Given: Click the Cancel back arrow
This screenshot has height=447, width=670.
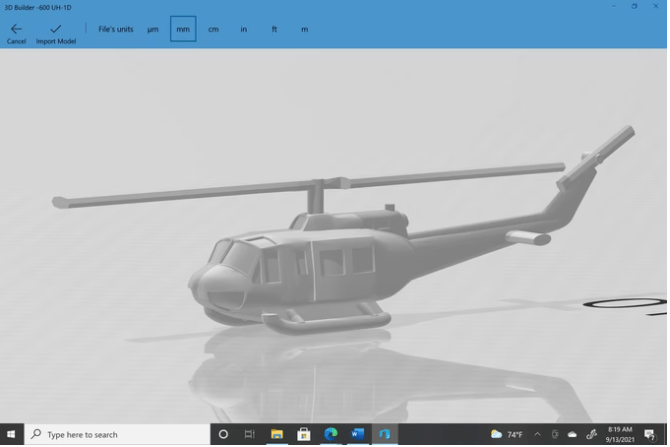Looking at the screenshot, I should (x=16, y=32).
